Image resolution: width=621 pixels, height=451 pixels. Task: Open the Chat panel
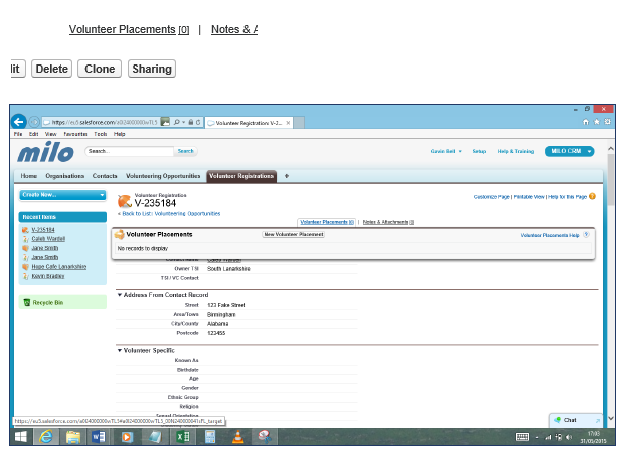570,420
